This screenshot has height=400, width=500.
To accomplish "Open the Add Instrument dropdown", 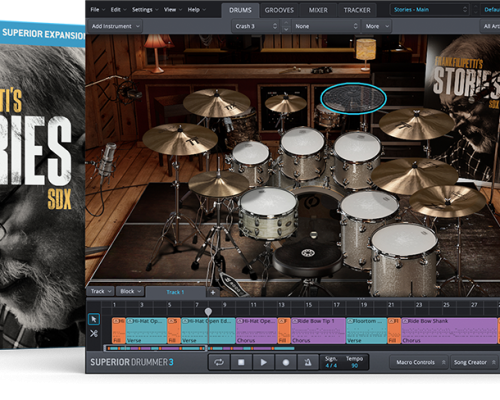I will [115, 26].
